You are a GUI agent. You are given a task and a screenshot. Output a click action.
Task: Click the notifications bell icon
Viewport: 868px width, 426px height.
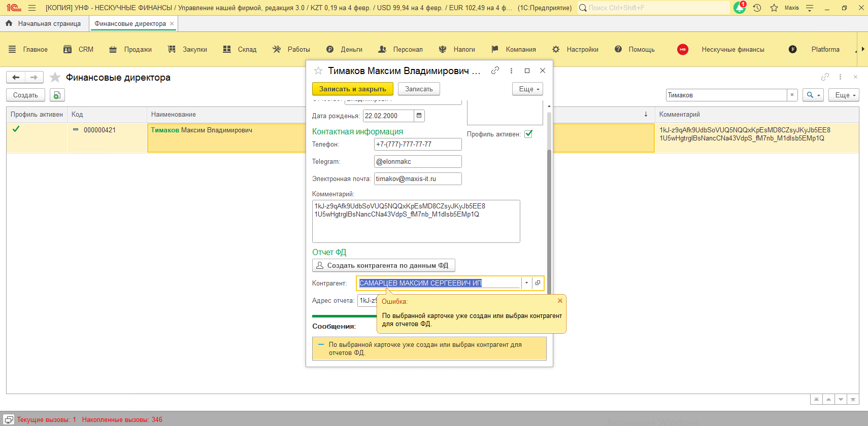739,8
